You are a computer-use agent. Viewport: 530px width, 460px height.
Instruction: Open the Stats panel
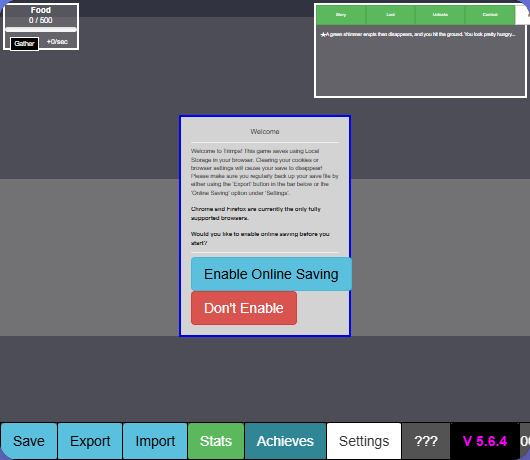tap(216, 441)
